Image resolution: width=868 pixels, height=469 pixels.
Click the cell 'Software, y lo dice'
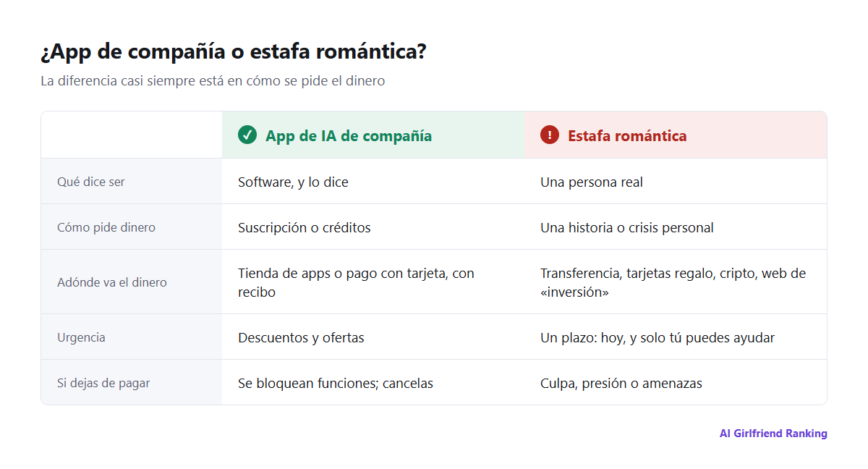(x=373, y=181)
